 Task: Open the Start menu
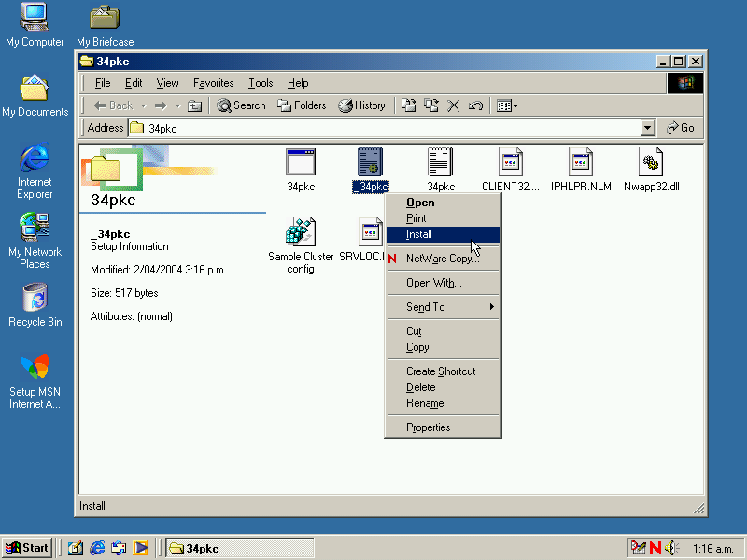tap(28, 548)
